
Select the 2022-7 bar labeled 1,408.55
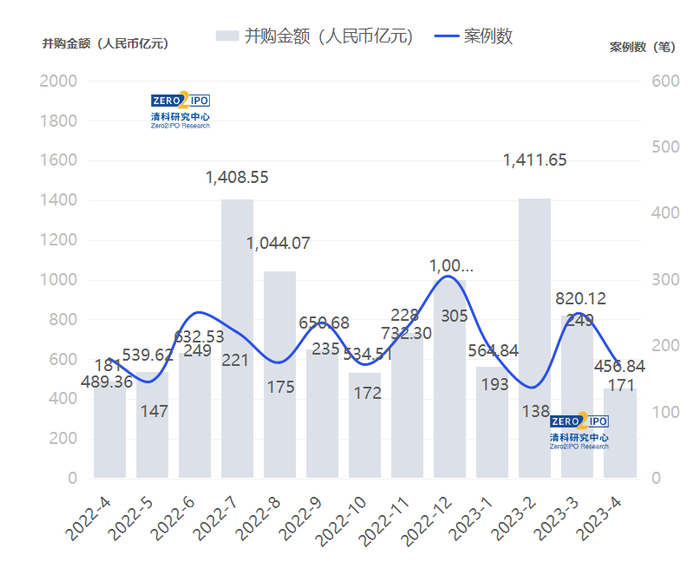pos(237,339)
